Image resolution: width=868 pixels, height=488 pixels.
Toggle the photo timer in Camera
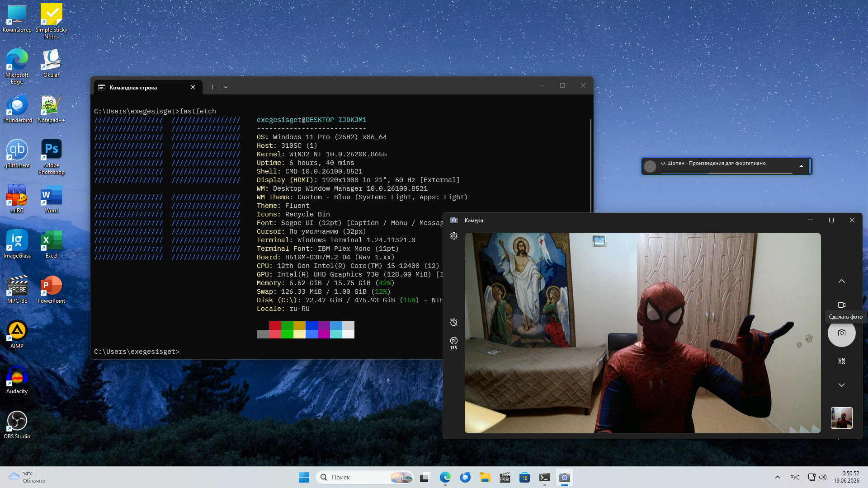point(454,322)
